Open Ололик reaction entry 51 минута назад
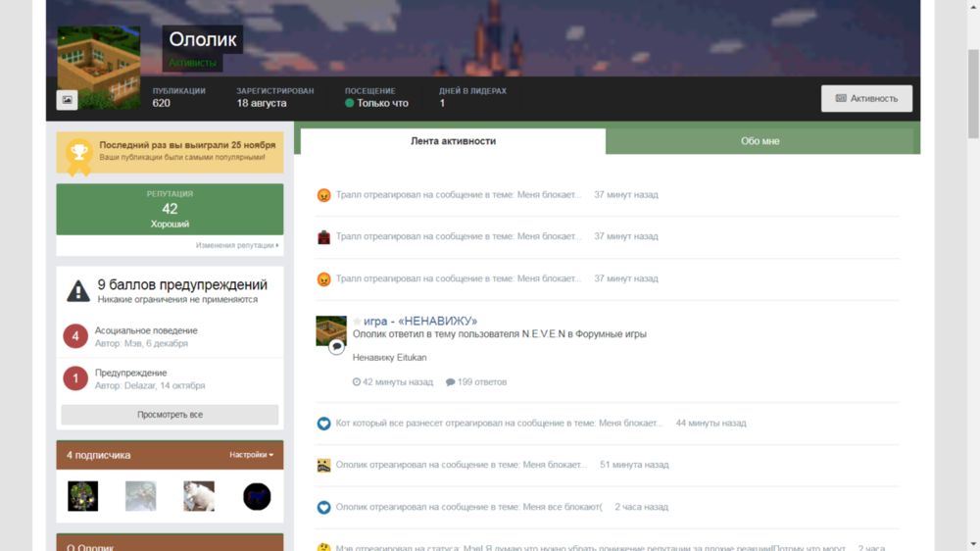 coord(462,465)
